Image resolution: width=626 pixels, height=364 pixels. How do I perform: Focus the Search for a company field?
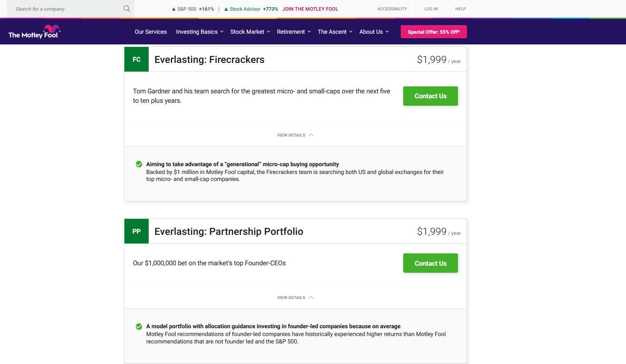click(x=66, y=9)
